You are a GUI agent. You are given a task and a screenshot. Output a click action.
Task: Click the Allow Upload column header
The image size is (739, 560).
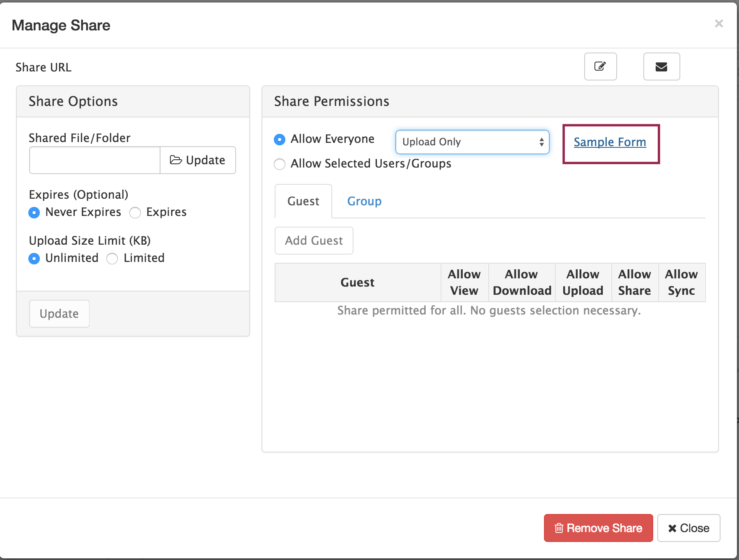(583, 282)
